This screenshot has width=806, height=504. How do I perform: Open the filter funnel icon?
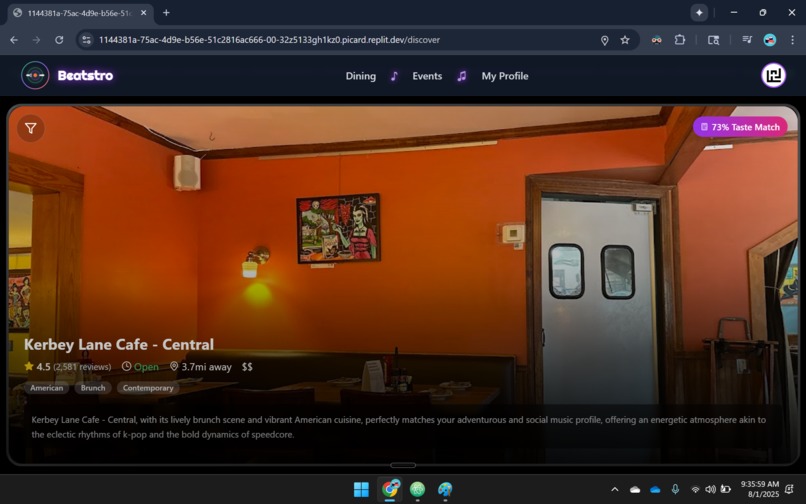(x=31, y=128)
